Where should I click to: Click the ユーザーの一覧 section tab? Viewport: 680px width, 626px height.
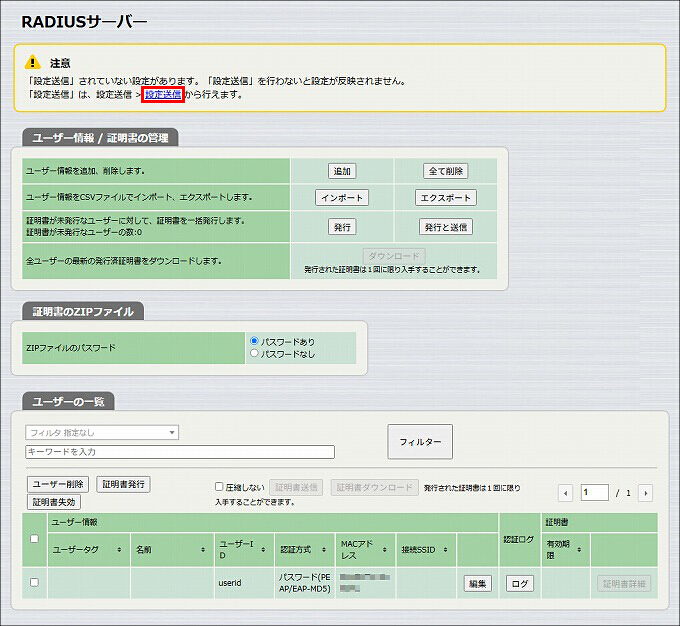[69, 402]
